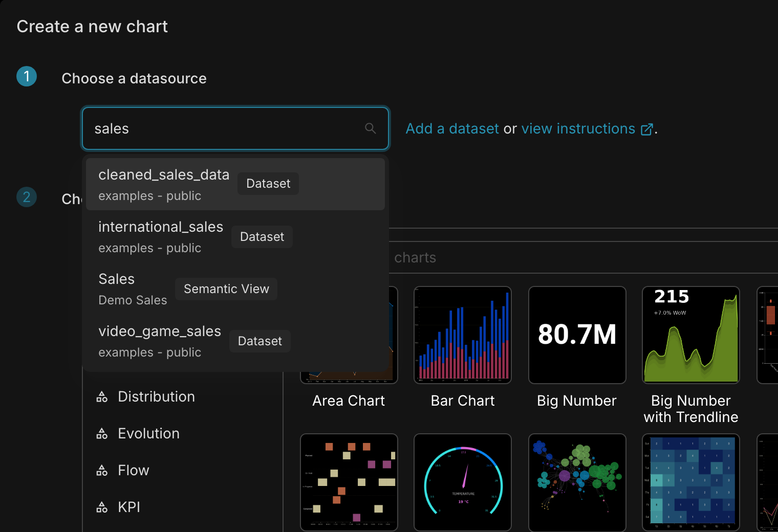Choose the Bar Chart thumbnail
778x532 pixels.
463,335
